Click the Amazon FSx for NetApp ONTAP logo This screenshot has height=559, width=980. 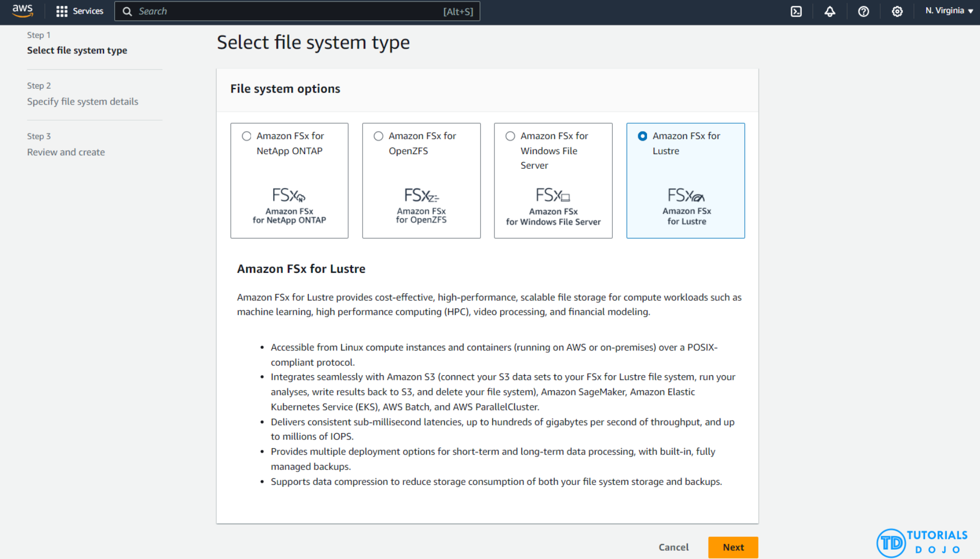coord(289,196)
